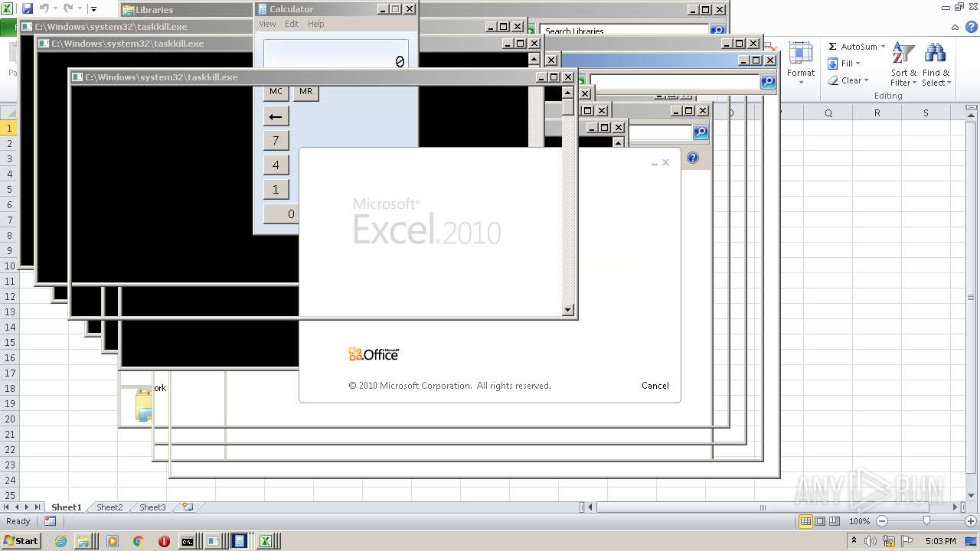Open the Calculator View menu
This screenshot has height=551, width=980.
(x=267, y=24)
